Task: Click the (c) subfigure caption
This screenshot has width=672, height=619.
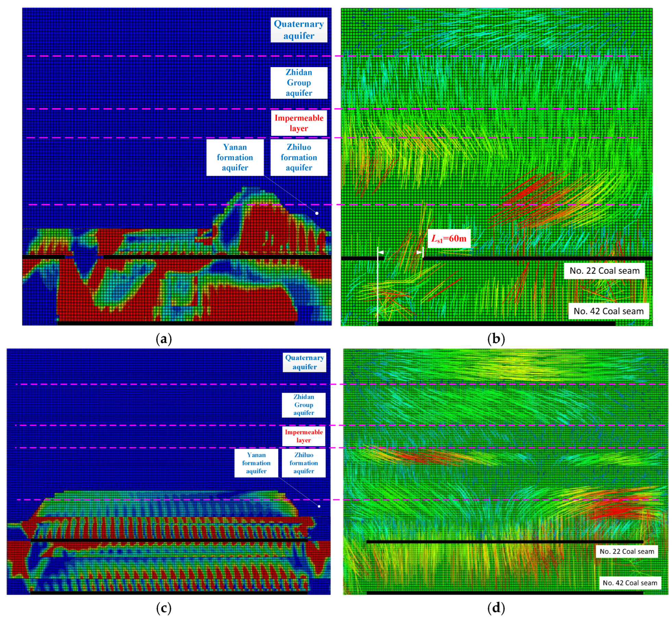Action: coord(163,608)
